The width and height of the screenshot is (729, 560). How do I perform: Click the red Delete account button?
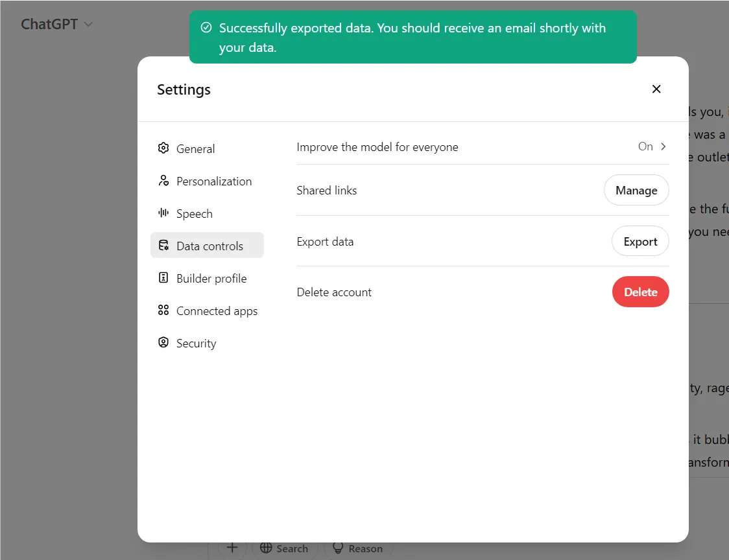(x=640, y=292)
